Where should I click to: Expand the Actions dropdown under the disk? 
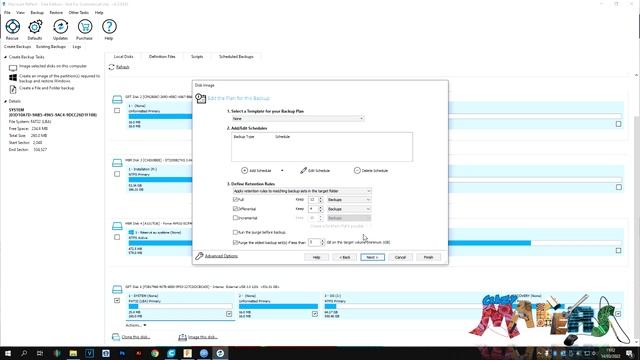tap(136, 325)
